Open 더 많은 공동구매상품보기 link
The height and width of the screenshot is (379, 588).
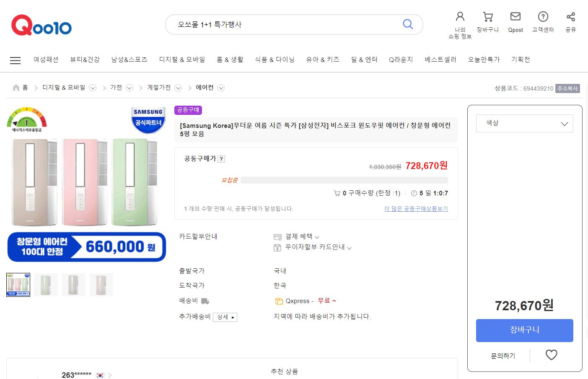[416, 209]
